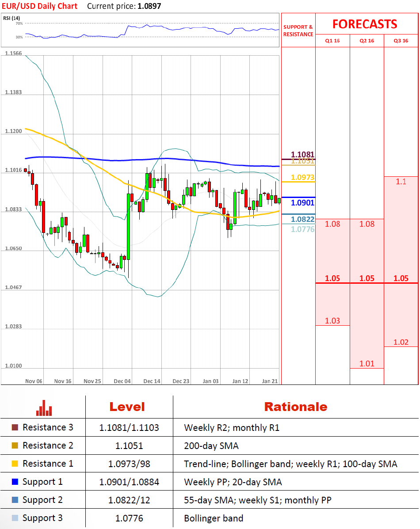Click the Dec 23 date axis label
Image resolution: width=420 pixels, height=529 pixels.
pyautogui.click(x=181, y=381)
